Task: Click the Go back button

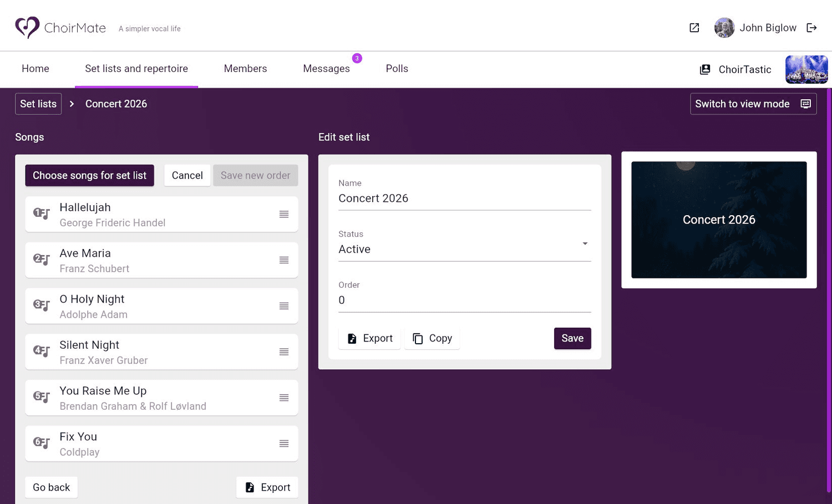Action: pyautogui.click(x=51, y=487)
